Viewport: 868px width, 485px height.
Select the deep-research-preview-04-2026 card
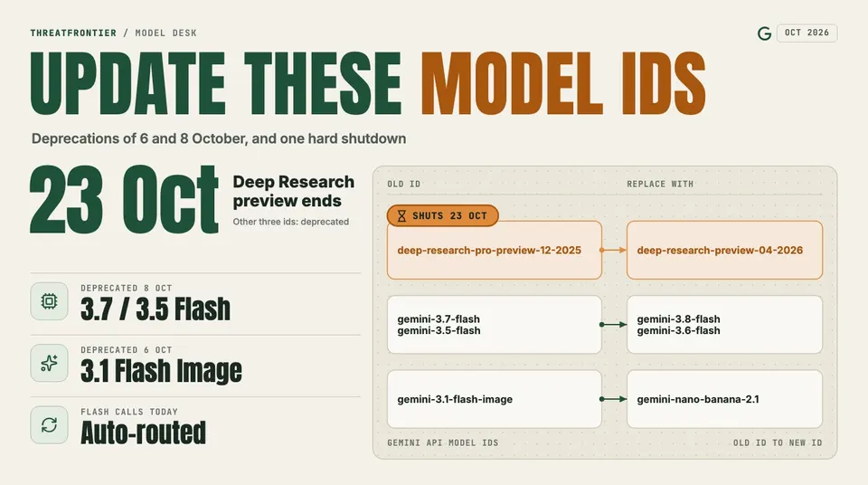point(724,250)
